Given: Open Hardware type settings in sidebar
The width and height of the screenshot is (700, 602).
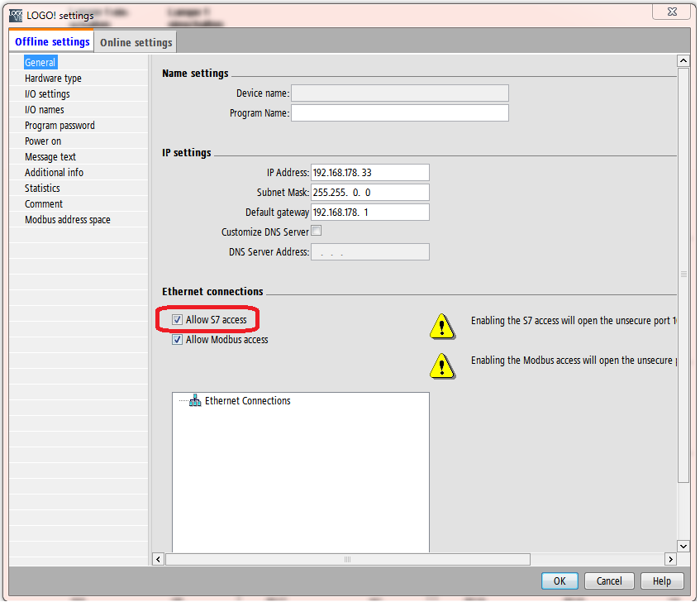Looking at the screenshot, I should [53, 79].
